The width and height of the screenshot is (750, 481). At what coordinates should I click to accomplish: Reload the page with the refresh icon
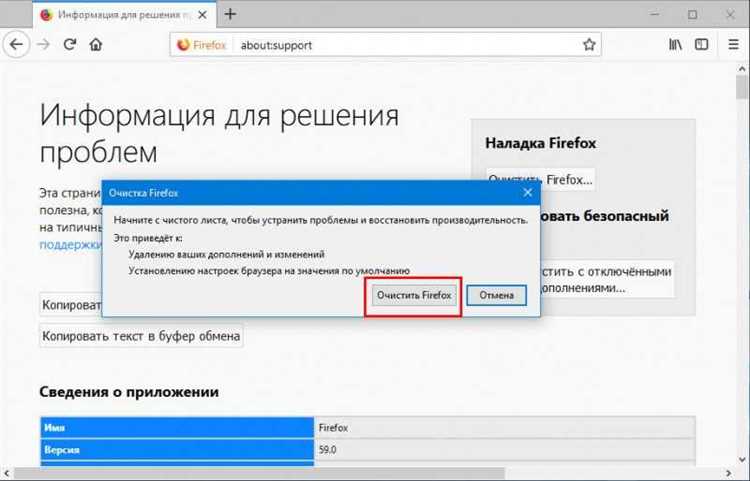70,44
